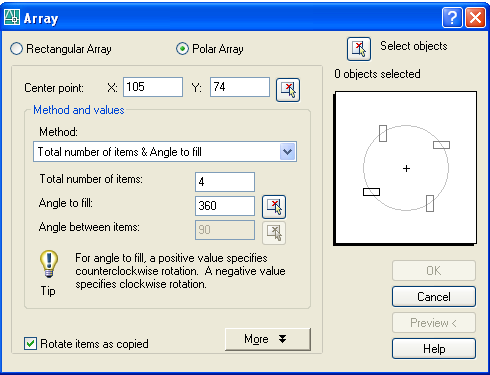The width and height of the screenshot is (490, 375).
Task: Open the Help button
Action: tap(434, 349)
